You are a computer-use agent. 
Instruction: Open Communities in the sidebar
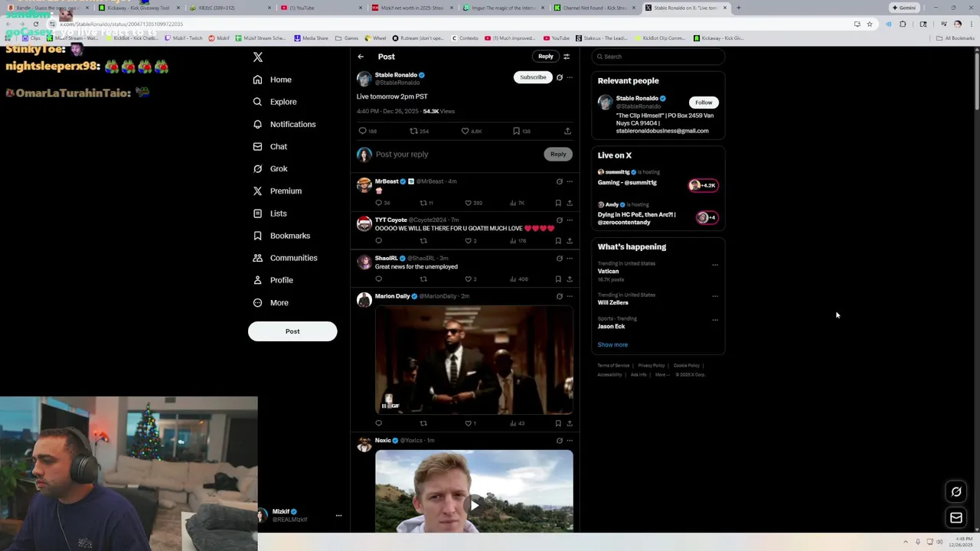[x=284, y=258]
